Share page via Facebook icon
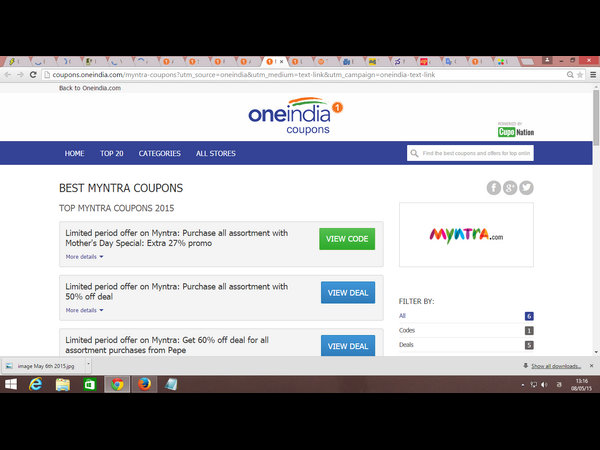The width and height of the screenshot is (600, 450). point(493,188)
